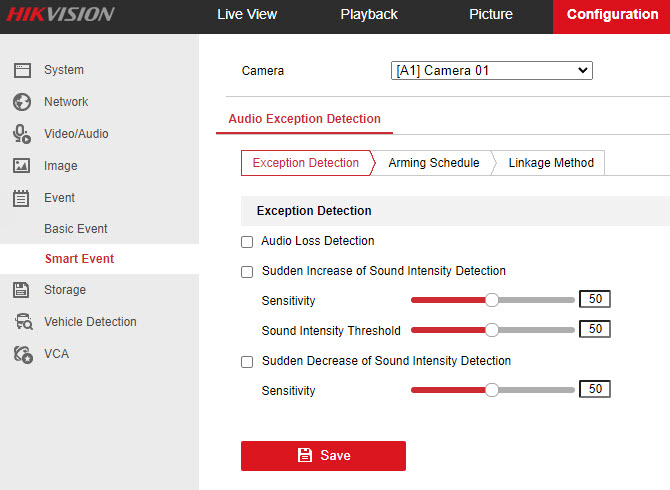Click the Sound Intensity Threshold value field
This screenshot has width=670, height=490.
595,329
